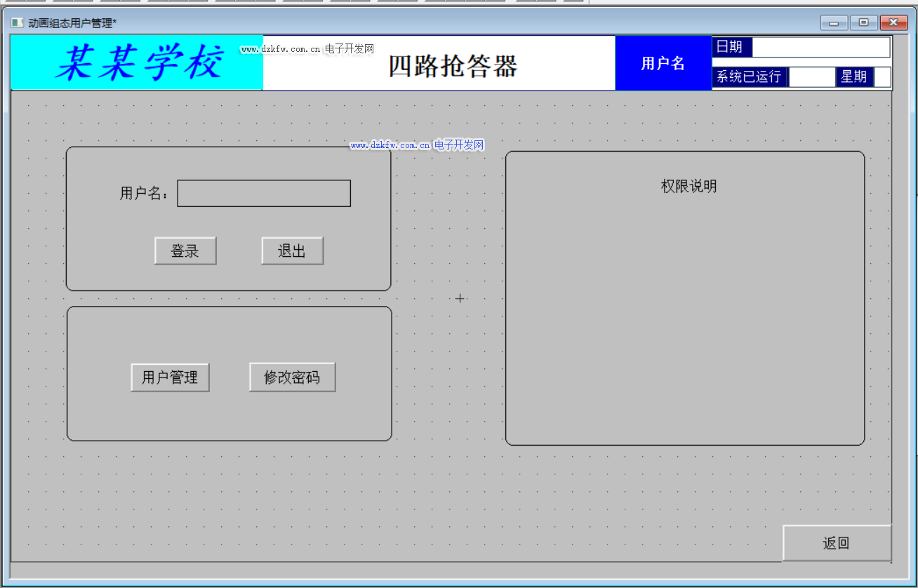Click the 四路抢答器 title text
Viewport: 918px width, 588px height.
pyautogui.click(x=453, y=67)
